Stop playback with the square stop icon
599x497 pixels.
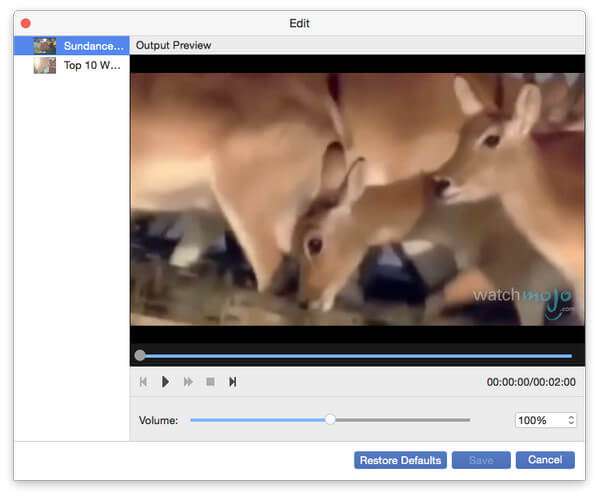[210, 382]
